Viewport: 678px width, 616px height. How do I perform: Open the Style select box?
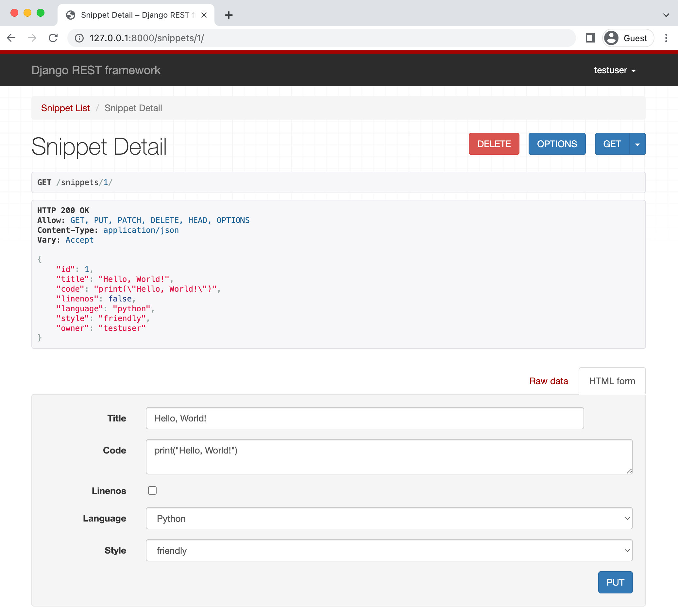(389, 550)
